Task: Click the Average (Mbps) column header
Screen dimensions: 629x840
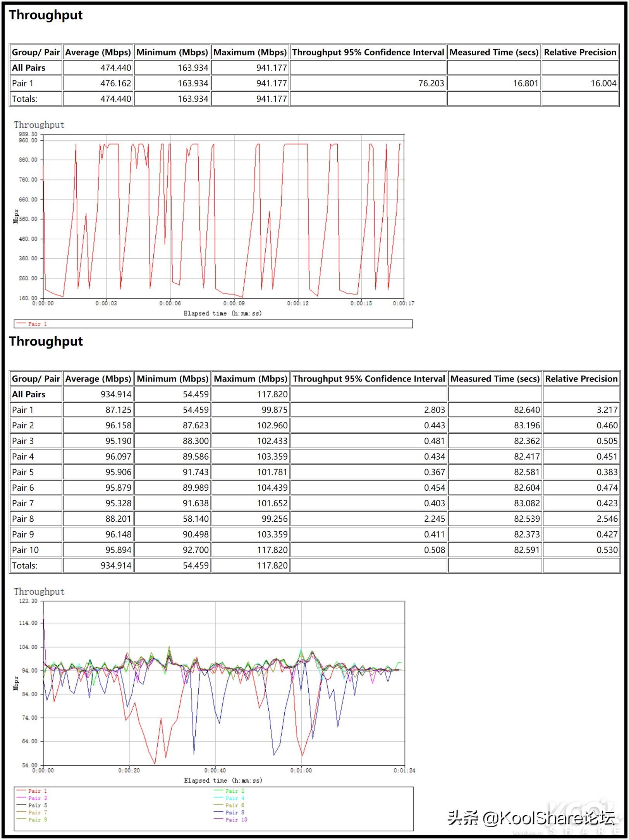Action: point(98,52)
